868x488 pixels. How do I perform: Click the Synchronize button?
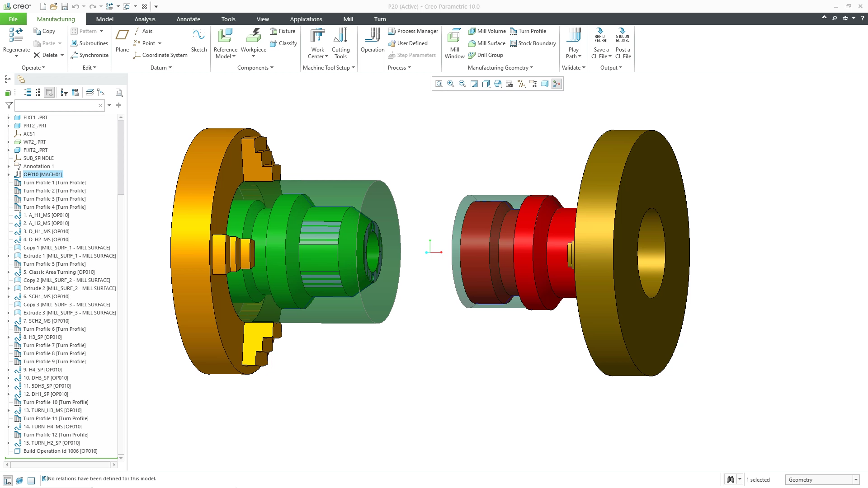tap(90, 55)
